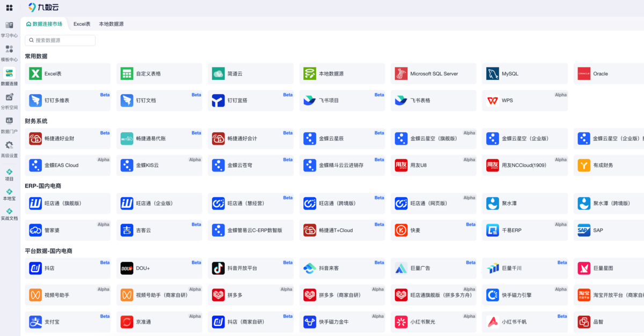Pick the 京准通 platform card
Screen dimensions: 644x336
(159, 322)
